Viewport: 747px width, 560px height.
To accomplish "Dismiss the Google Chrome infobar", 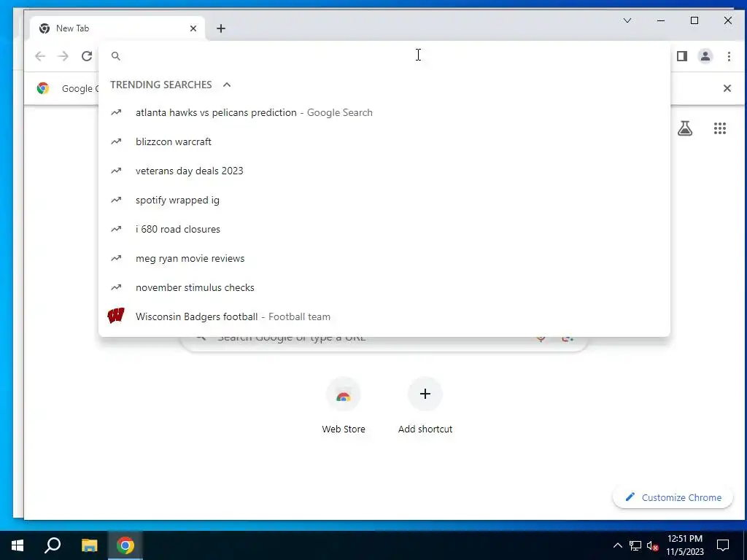I will point(727,88).
